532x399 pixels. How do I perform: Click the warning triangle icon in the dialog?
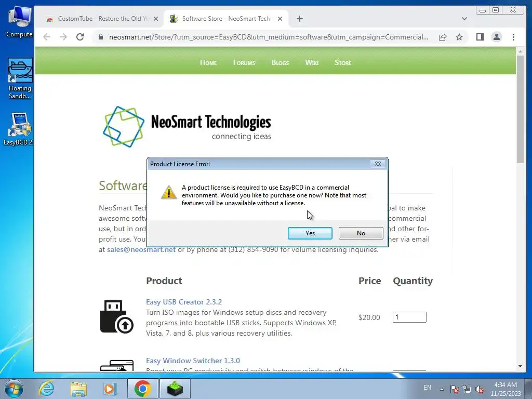click(x=169, y=192)
